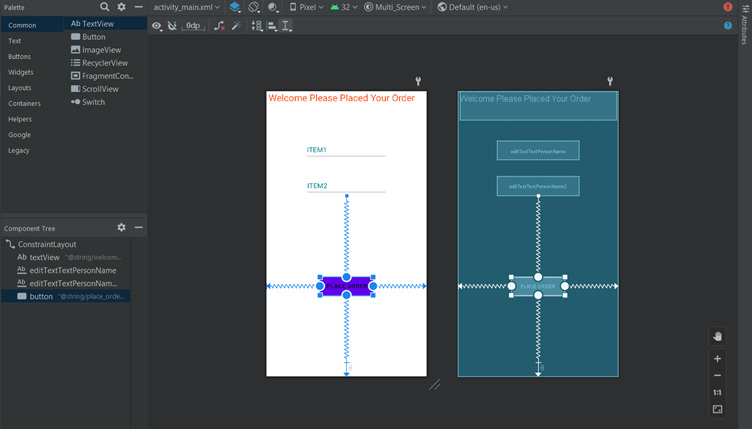Screen dimensions: 752x429
Task: Clear all constraints in the layout
Action: pos(219,26)
